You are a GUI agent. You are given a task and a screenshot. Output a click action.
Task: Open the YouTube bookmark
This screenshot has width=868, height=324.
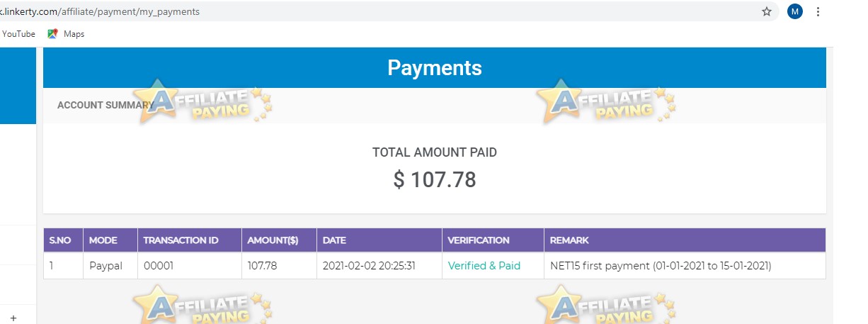pyautogui.click(x=18, y=33)
